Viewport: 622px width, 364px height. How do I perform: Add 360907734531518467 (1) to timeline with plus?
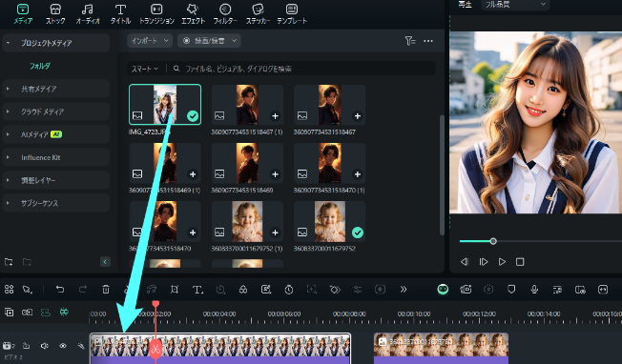[x=275, y=116]
